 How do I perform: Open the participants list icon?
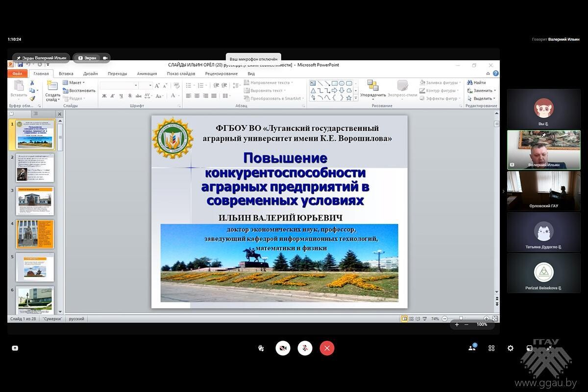tap(472, 347)
